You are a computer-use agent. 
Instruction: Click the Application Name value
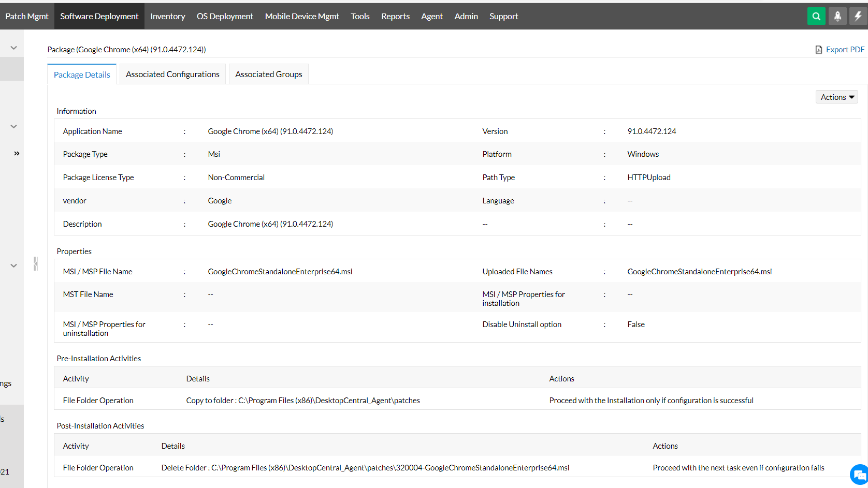tap(270, 131)
